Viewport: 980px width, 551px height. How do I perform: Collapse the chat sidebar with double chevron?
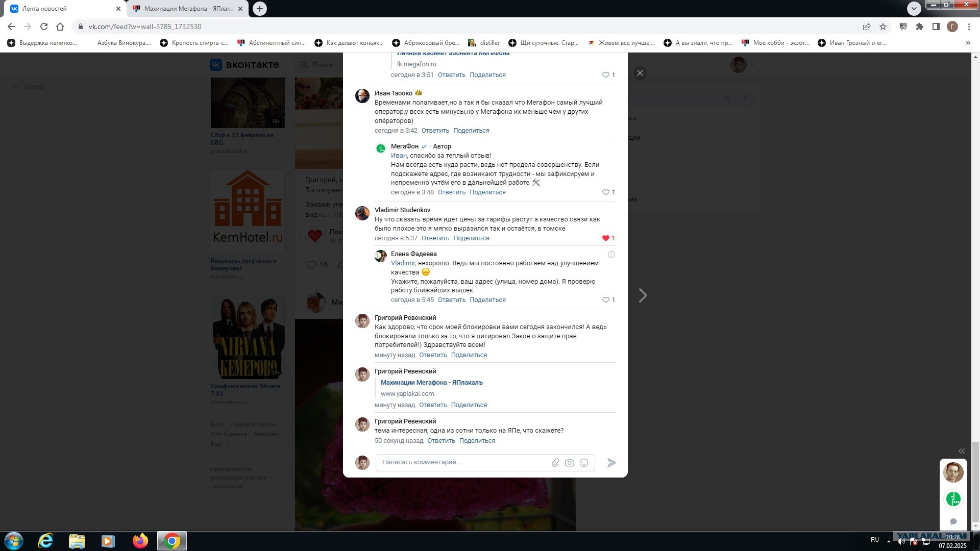coord(962,451)
